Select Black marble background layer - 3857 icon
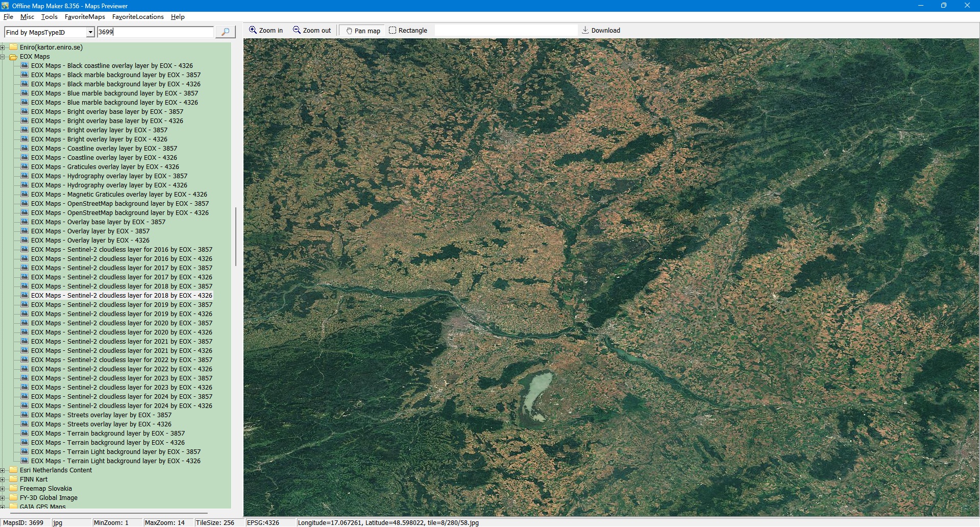980x527 pixels. 24,75
